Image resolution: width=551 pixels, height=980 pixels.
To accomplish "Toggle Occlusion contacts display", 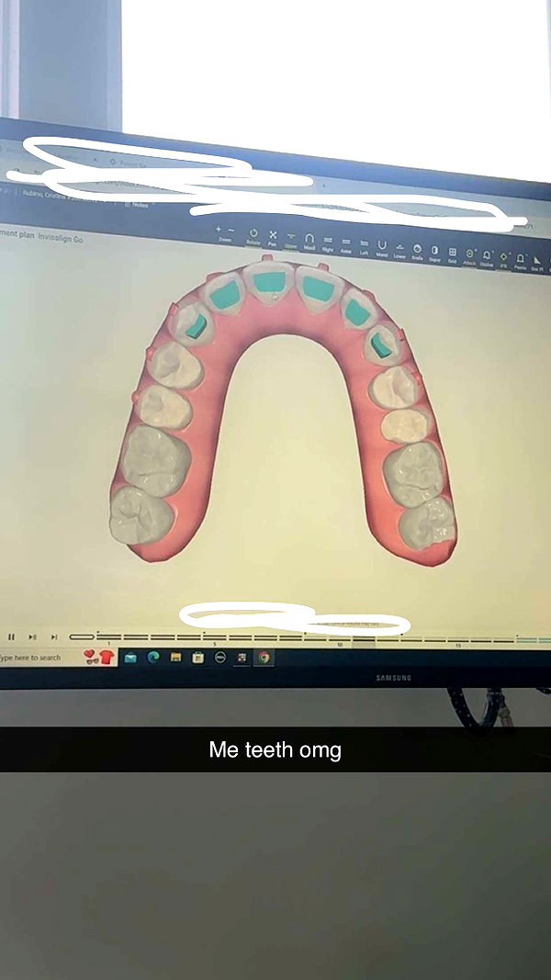I will click(487, 257).
